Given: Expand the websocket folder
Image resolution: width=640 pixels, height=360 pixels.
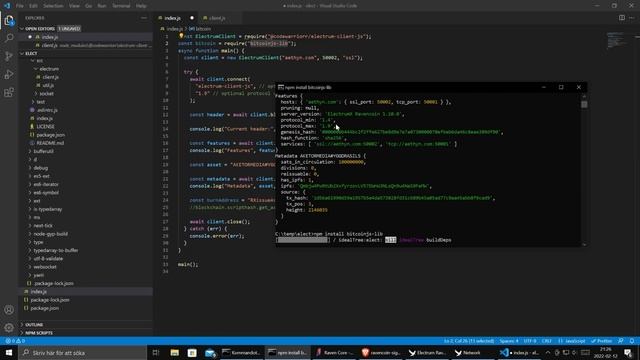Looking at the screenshot, I should click(x=30, y=267).
